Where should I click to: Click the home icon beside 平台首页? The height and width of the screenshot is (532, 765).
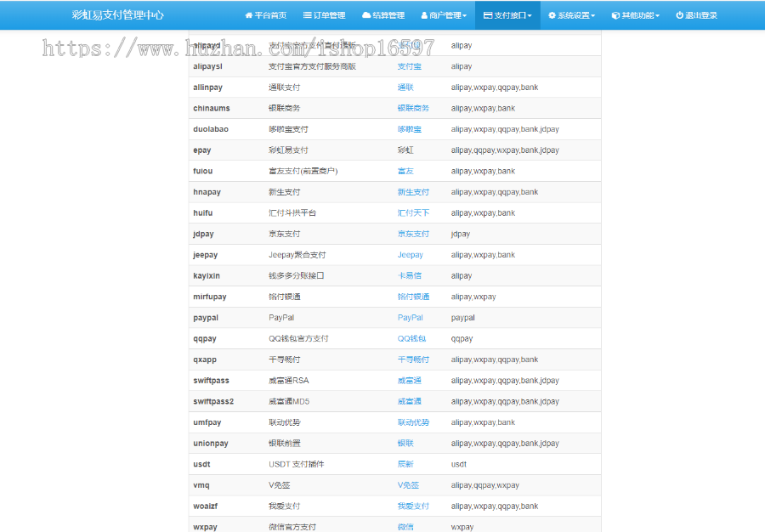249,15
